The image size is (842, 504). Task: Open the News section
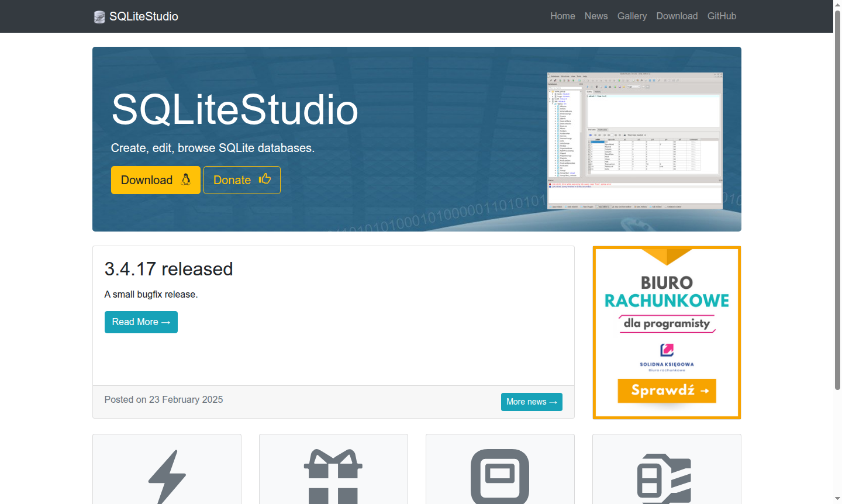596,16
